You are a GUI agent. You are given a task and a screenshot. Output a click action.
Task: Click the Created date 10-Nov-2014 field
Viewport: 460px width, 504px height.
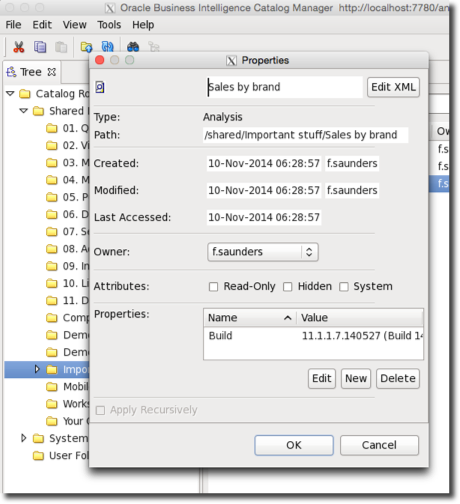click(264, 164)
